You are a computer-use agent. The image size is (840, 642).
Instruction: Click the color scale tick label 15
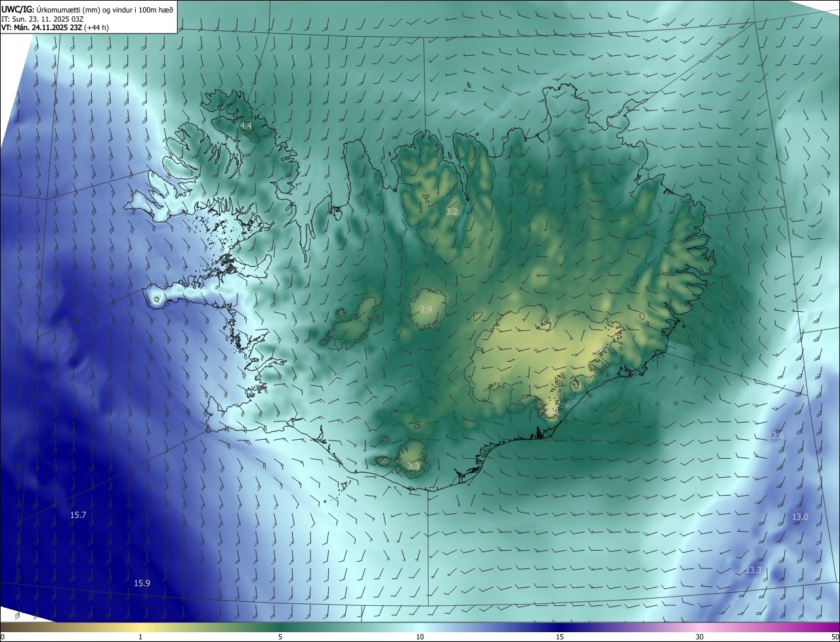coord(560,637)
